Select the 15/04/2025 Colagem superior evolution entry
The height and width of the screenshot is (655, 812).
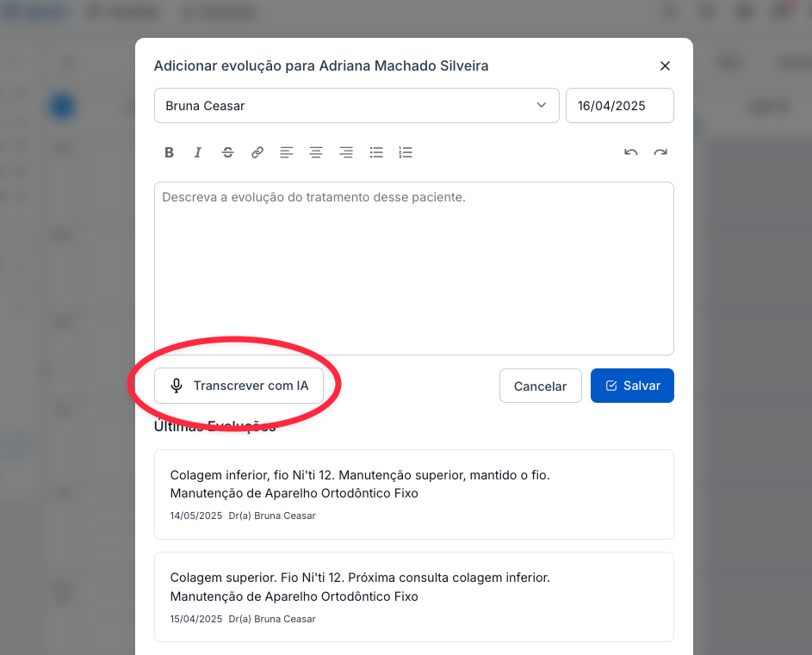[x=413, y=596]
